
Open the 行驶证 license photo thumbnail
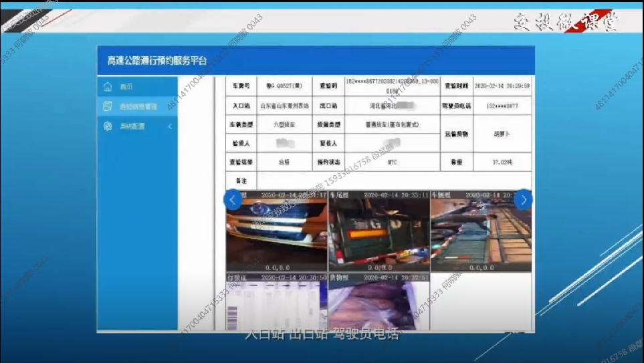tap(276, 301)
